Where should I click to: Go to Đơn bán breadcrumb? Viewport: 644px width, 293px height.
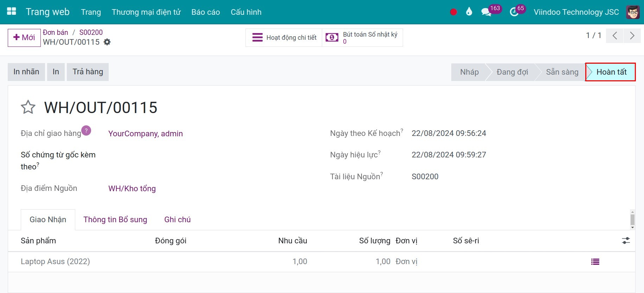tap(56, 32)
